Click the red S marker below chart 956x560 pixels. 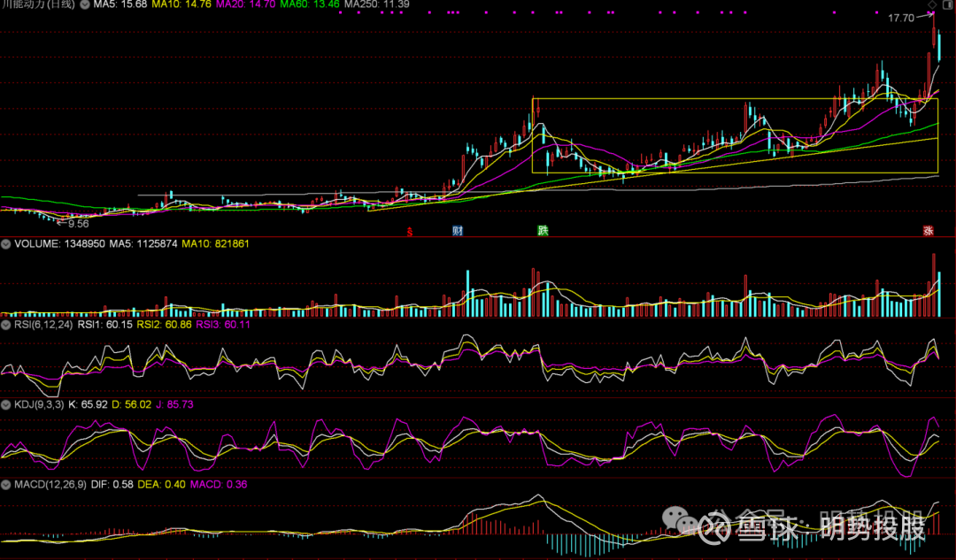pos(410,232)
